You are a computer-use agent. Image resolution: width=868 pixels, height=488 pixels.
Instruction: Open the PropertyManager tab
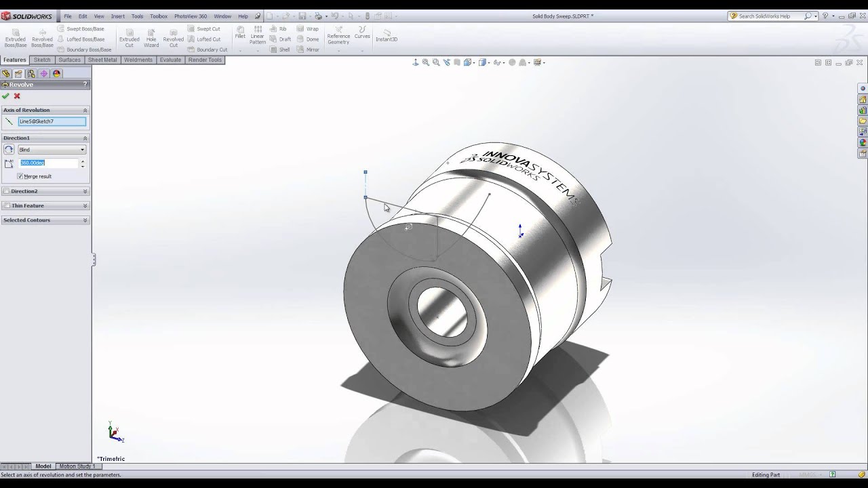click(x=18, y=73)
